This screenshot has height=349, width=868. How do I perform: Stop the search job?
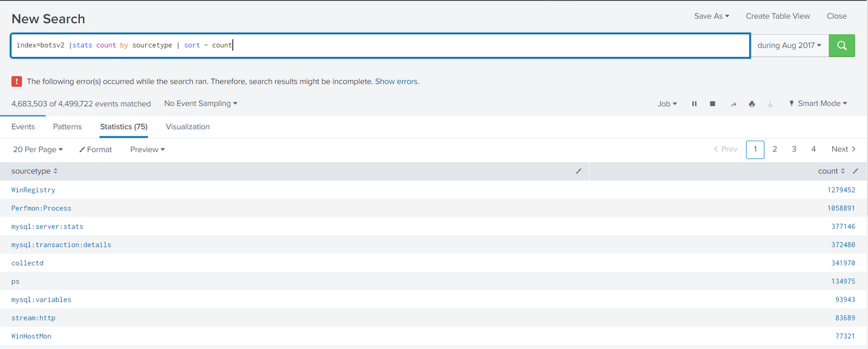click(713, 104)
